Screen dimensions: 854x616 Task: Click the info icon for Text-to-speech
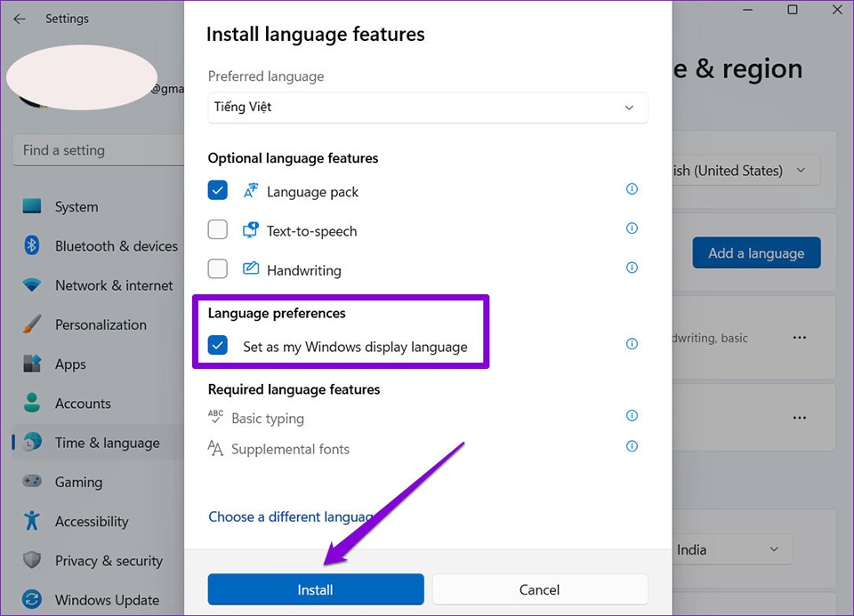[632, 228]
